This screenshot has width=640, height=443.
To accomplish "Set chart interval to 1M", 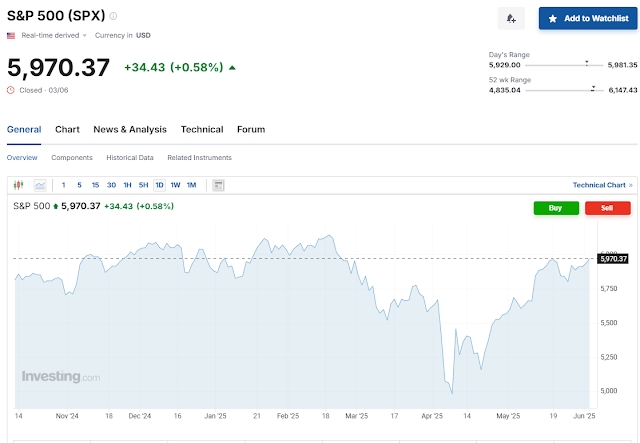I will point(191,185).
